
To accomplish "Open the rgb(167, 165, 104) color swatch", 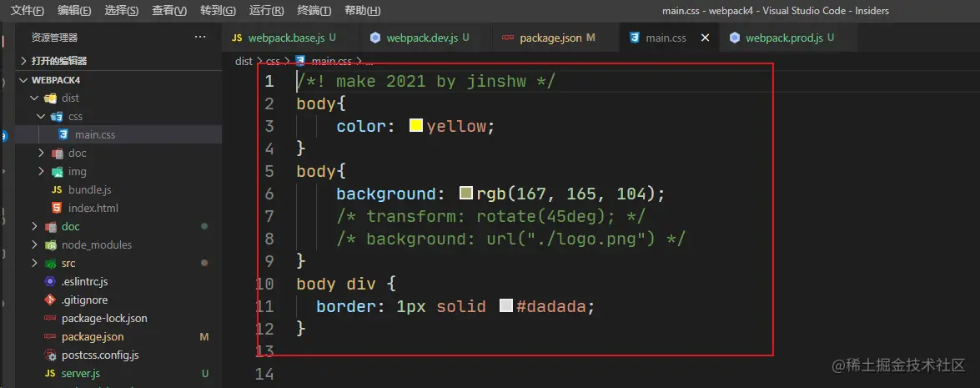I will point(466,193).
